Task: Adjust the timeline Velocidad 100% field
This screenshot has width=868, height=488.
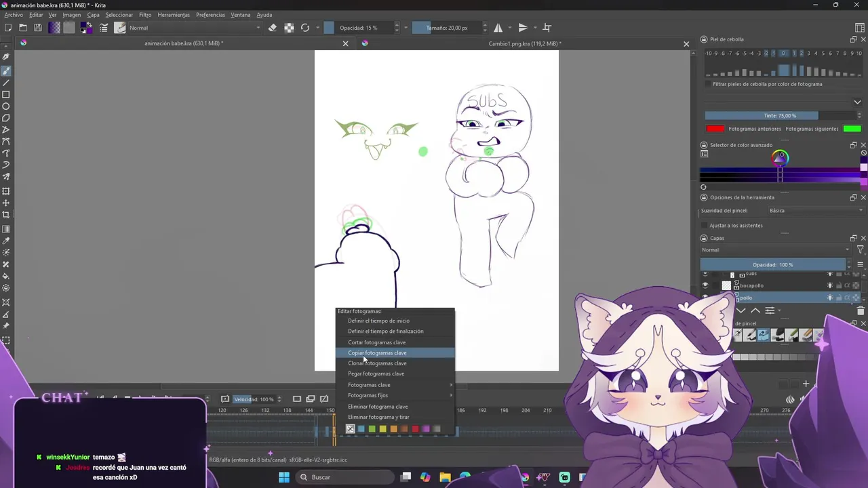Action: pos(258,399)
